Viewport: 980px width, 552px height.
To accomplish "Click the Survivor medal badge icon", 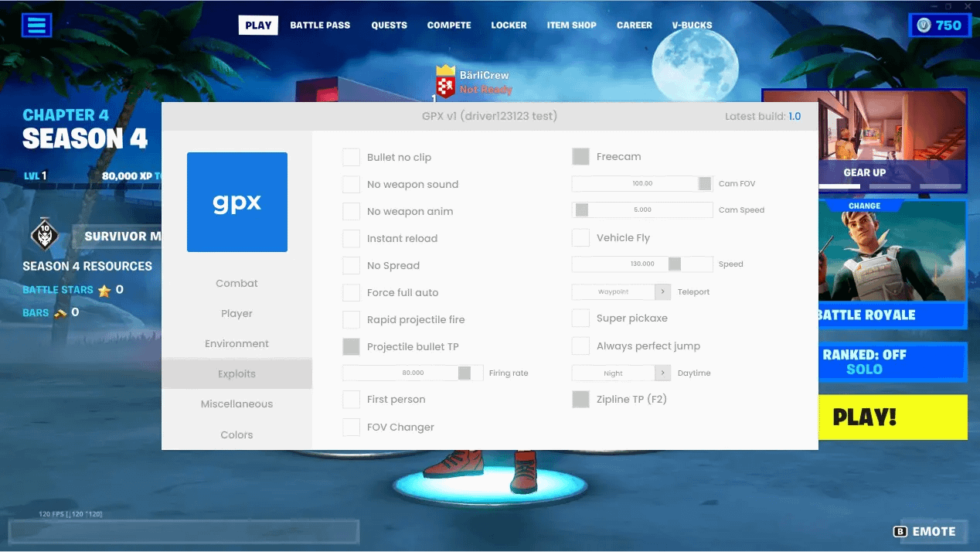I will [45, 235].
